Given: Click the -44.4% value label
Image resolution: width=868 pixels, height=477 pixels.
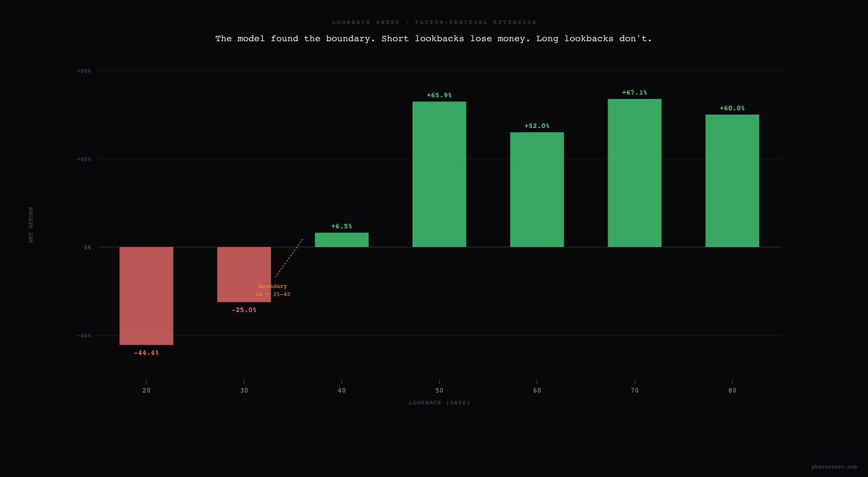Looking at the screenshot, I should point(146,353).
